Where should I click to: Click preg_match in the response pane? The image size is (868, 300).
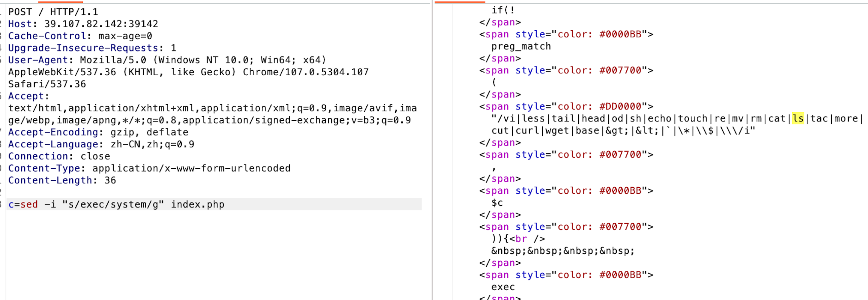point(521,46)
